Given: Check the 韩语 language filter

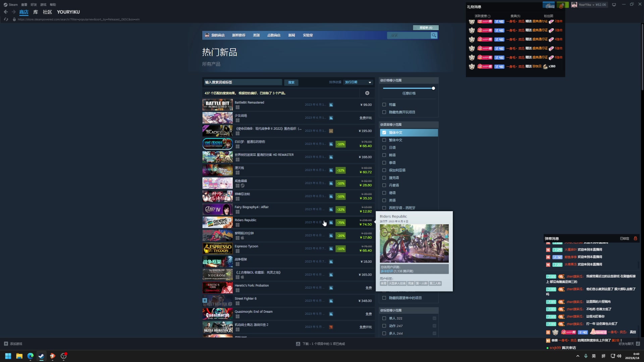Looking at the screenshot, I should point(384,155).
